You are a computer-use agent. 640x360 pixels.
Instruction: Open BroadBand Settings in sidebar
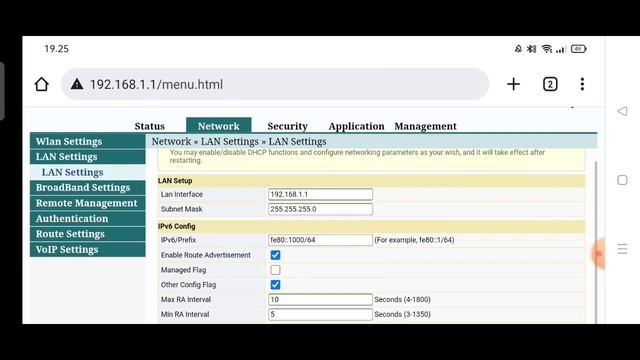point(88,187)
